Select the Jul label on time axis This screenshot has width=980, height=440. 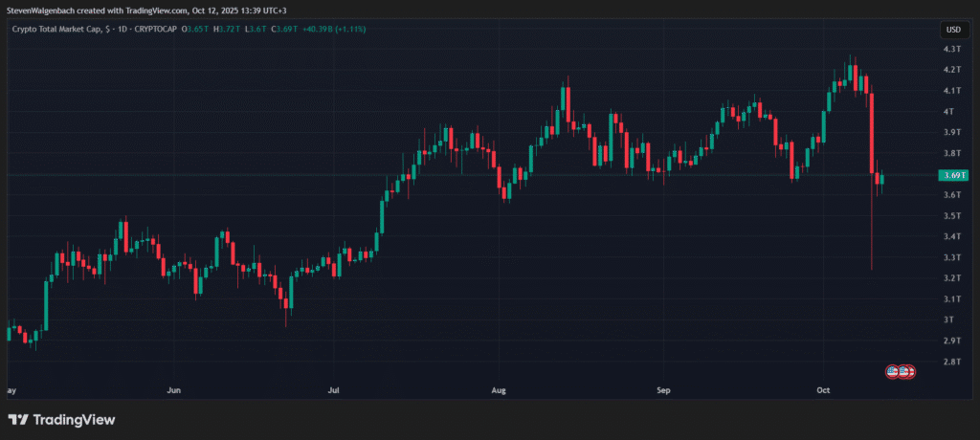[333, 390]
